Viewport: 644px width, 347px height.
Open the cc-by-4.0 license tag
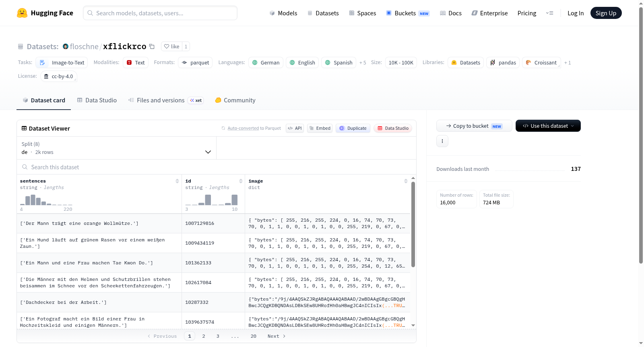pos(59,76)
